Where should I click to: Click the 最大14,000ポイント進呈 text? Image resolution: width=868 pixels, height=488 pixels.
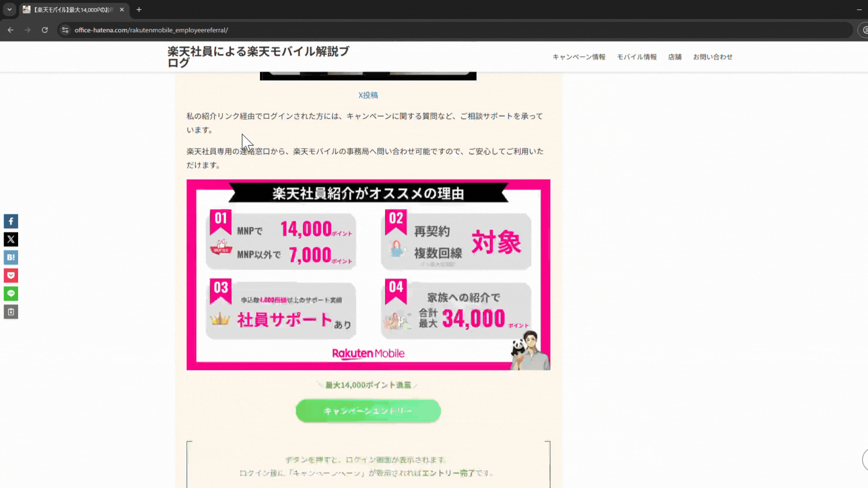pos(368,385)
